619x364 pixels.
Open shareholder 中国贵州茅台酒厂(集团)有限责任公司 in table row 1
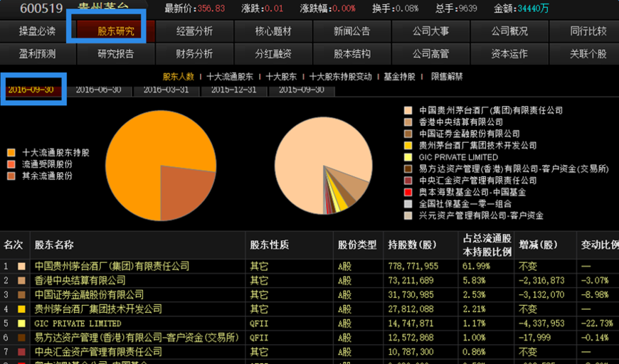coord(112,266)
